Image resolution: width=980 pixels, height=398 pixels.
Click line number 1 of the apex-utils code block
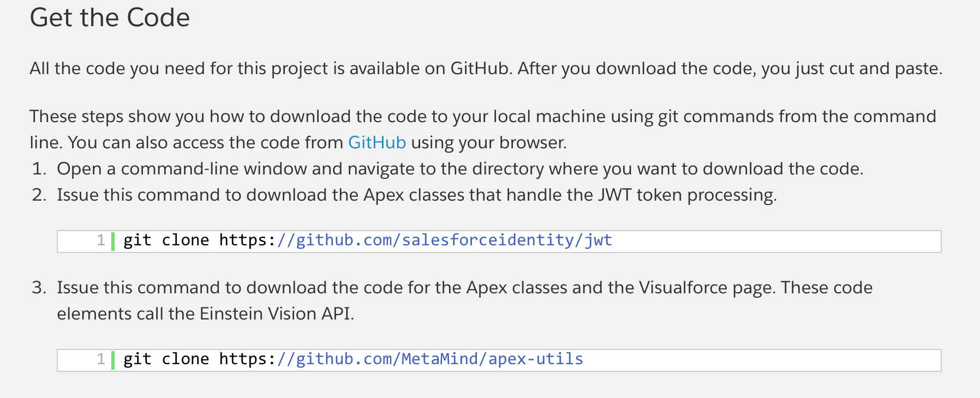tap(100, 359)
